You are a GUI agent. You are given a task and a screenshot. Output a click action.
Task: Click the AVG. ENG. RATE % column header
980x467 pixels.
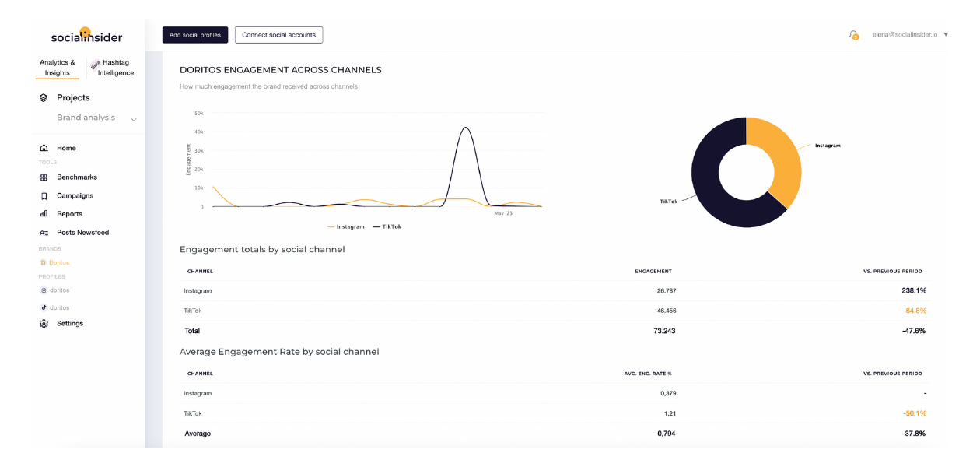[648, 374]
